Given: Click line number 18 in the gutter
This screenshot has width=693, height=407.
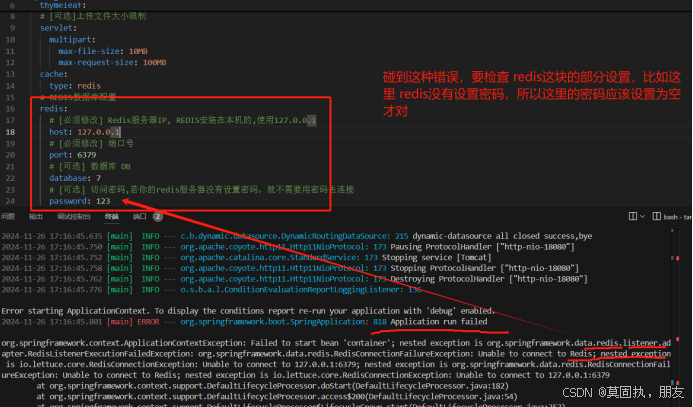Looking at the screenshot, I should coord(10,132).
